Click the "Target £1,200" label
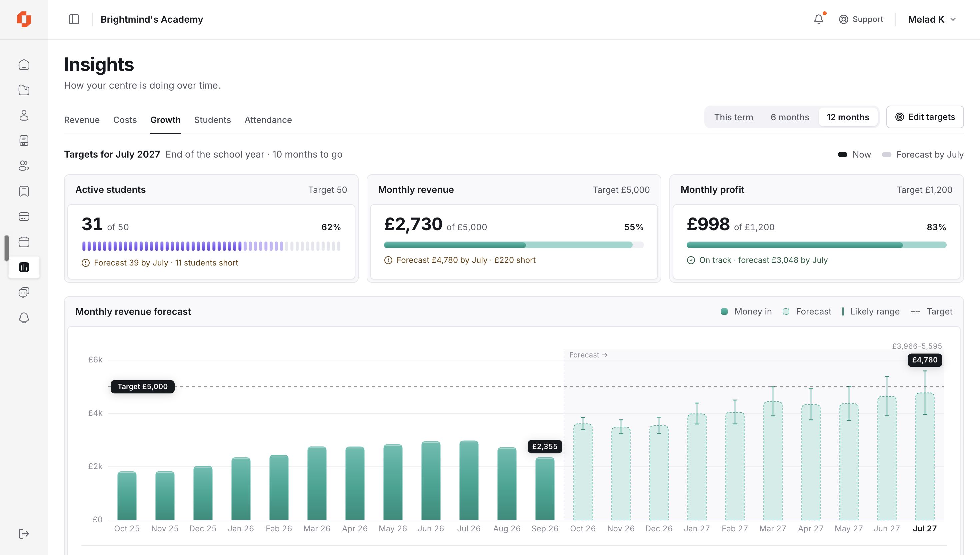This screenshot has height=555, width=980. 924,190
